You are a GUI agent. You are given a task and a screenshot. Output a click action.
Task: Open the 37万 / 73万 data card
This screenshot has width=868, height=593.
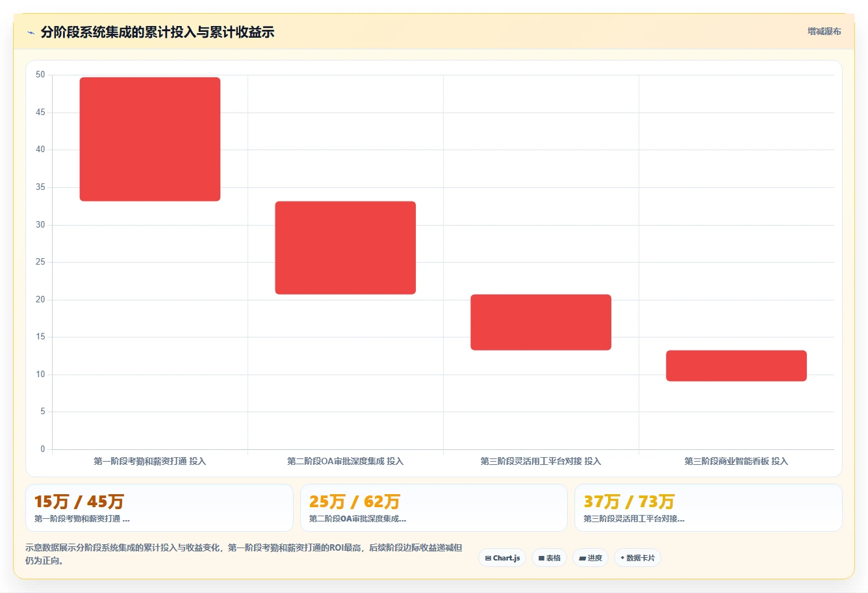pyautogui.click(x=708, y=508)
